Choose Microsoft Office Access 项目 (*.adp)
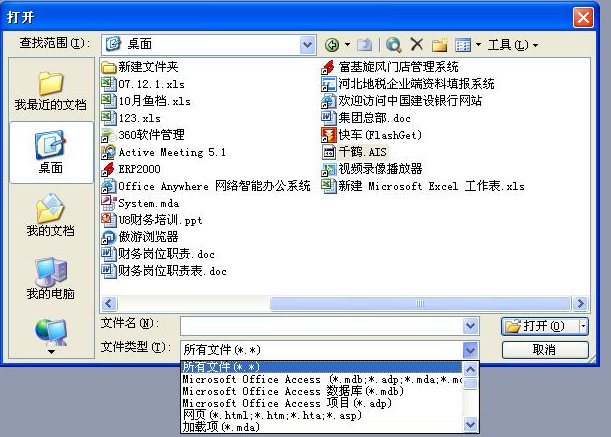 pos(321,403)
